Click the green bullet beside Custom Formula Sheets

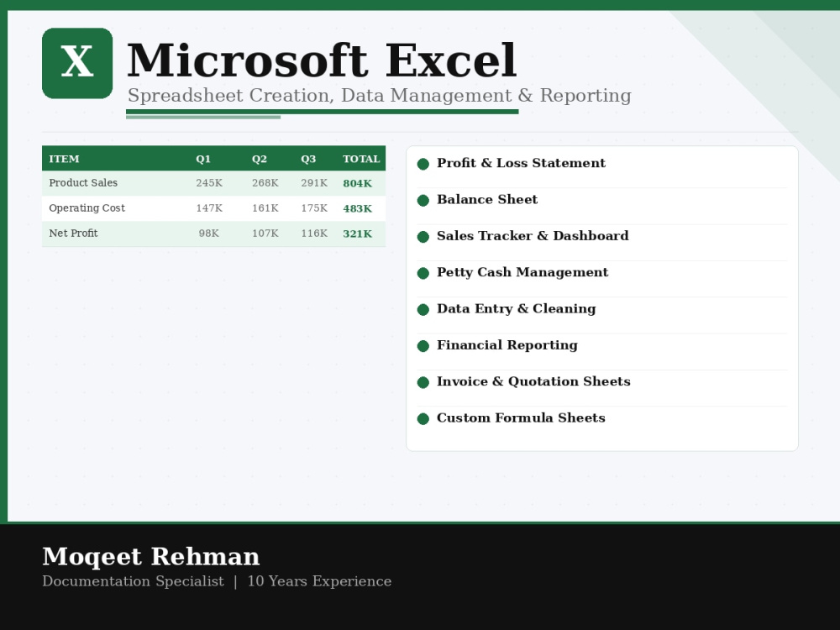[423, 419]
